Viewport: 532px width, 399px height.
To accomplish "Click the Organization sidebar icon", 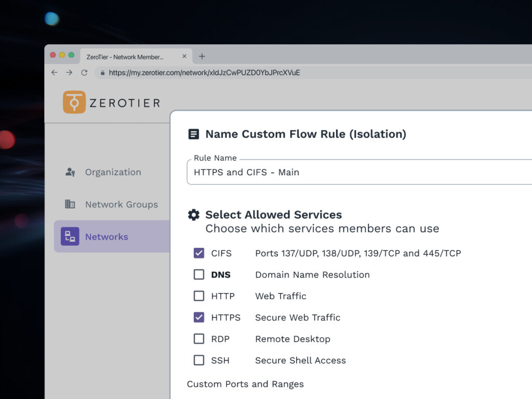I will (x=70, y=172).
